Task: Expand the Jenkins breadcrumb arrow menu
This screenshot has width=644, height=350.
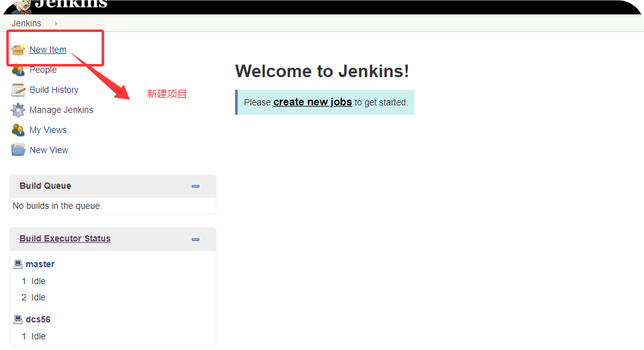Action: point(56,23)
